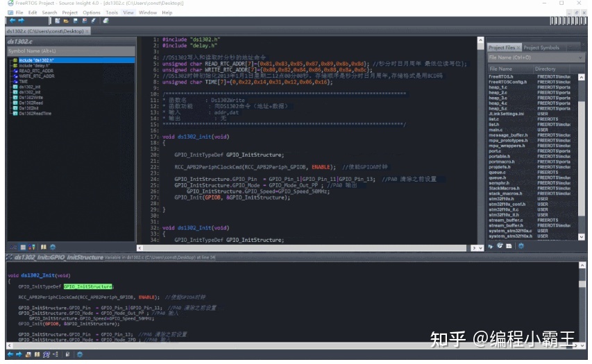Click the tree-outline icon in the context window toolbar
592x364 pixels.
56,354
